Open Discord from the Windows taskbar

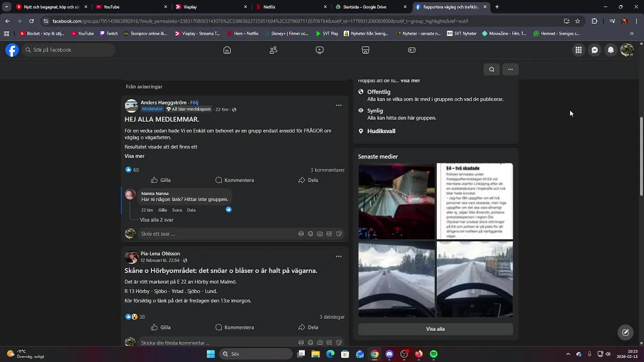coord(389,354)
